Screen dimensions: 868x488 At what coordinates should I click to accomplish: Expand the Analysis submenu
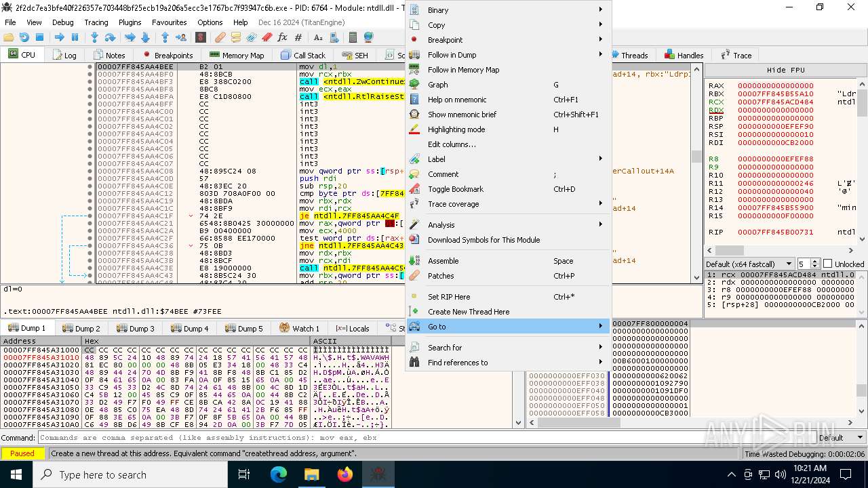(509, 225)
